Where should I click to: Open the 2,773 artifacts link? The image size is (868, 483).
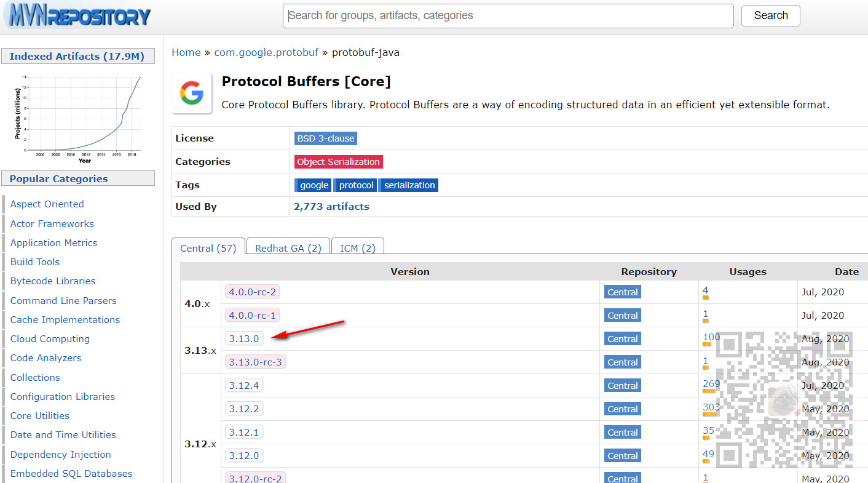click(331, 207)
